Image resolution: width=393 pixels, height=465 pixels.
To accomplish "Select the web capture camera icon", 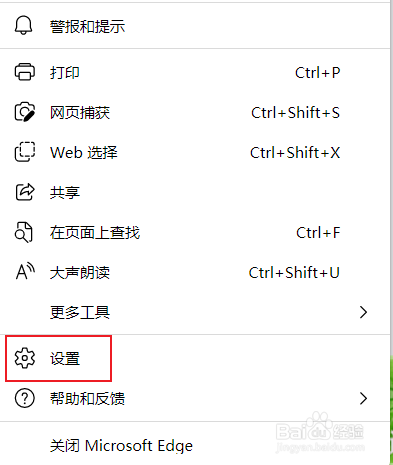I will (x=24, y=112).
